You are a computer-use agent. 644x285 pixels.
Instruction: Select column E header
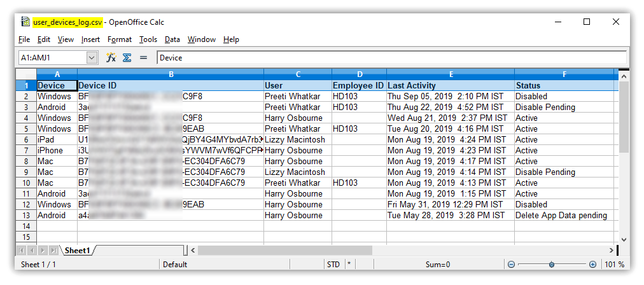(x=451, y=74)
